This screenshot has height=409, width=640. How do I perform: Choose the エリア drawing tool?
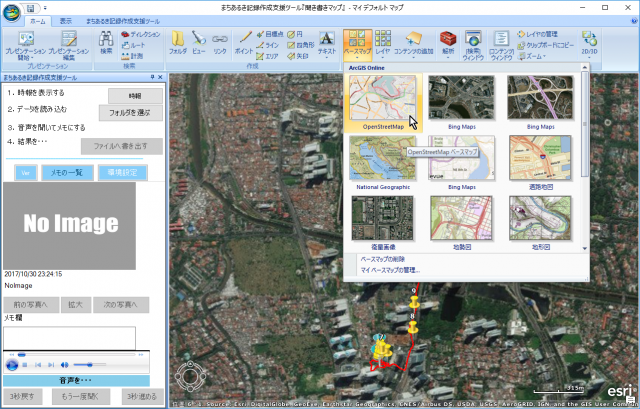click(267, 56)
